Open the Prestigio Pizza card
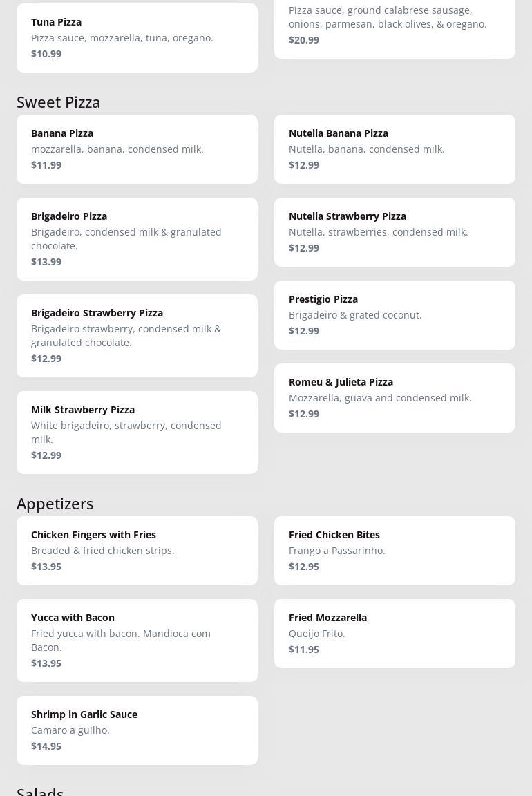This screenshot has height=796, width=532. click(x=395, y=314)
